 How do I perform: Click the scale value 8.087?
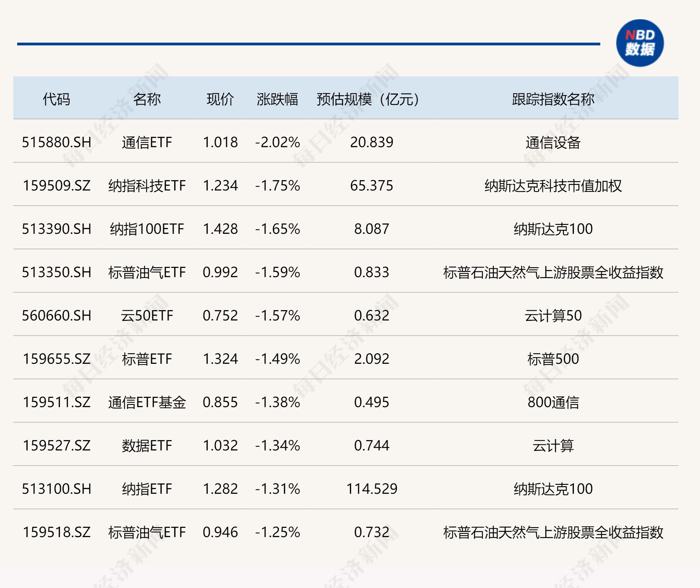[372, 229]
